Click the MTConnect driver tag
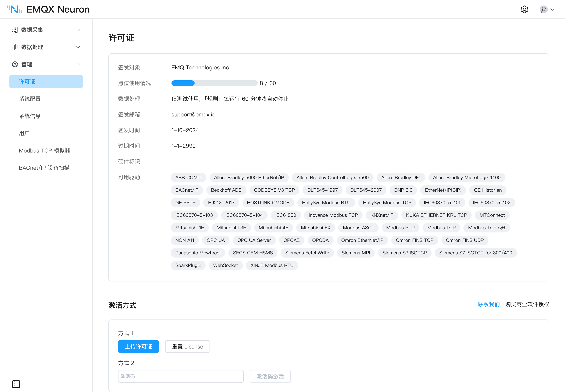Viewport: 565px width, 392px height. point(492,215)
